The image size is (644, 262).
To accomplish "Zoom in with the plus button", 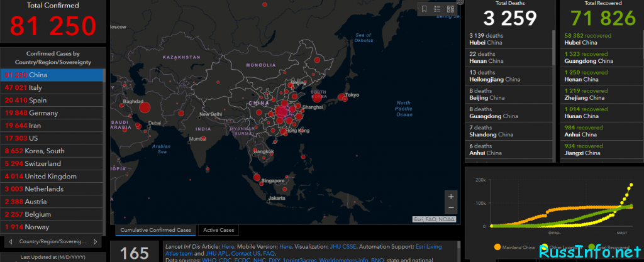I will pyautogui.click(x=451, y=197).
